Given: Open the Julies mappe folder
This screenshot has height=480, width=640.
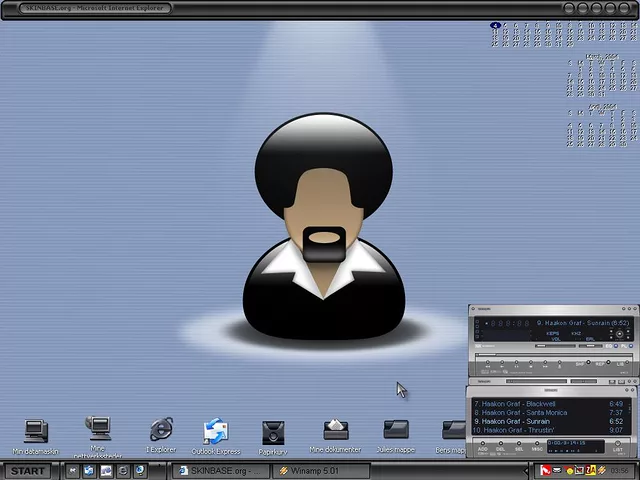Looking at the screenshot, I should click(396, 430).
